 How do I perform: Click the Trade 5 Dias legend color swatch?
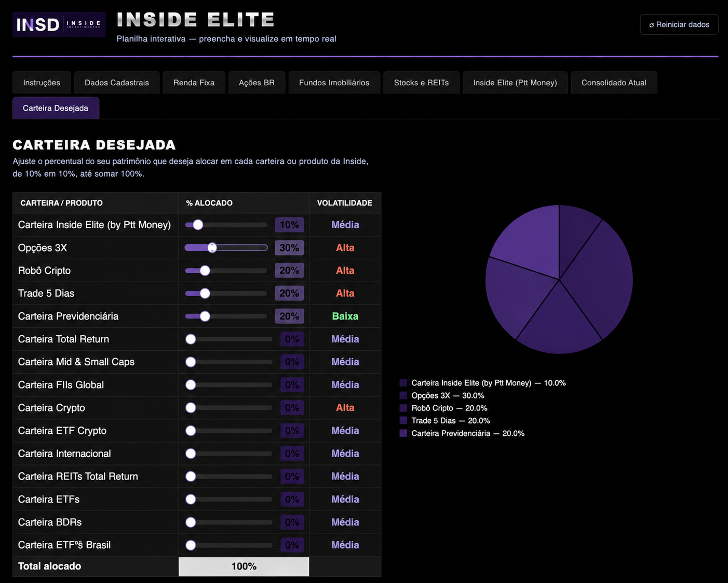pos(403,421)
